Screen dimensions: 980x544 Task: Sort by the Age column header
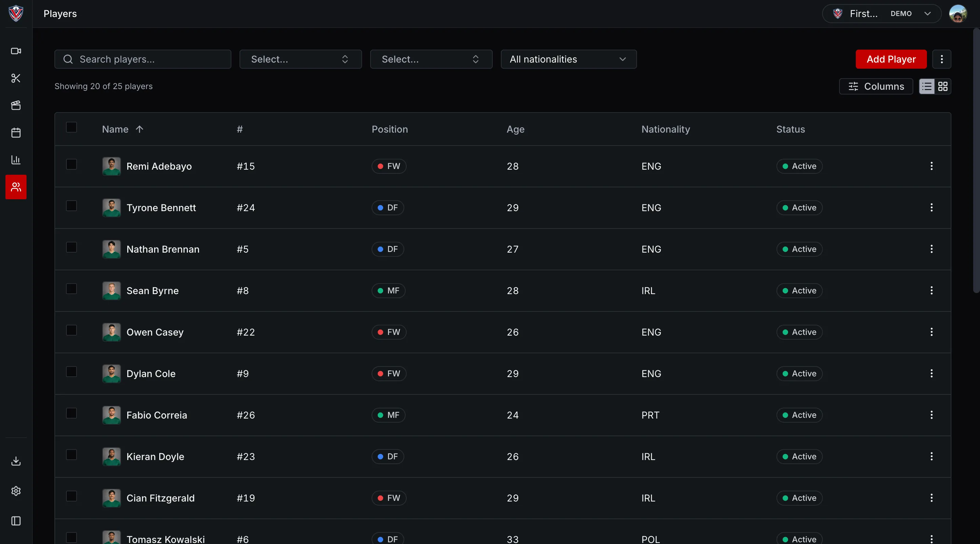516,129
